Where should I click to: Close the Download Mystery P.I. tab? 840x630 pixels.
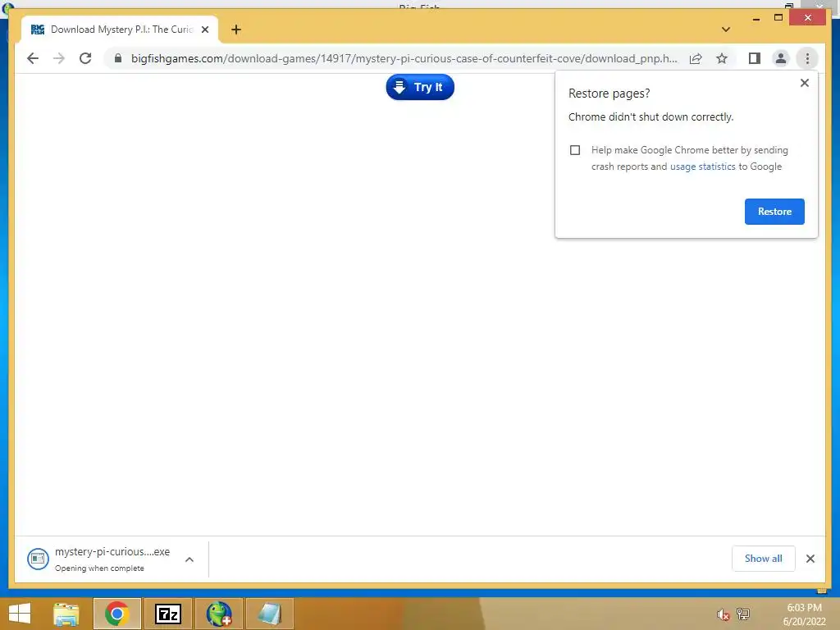[x=204, y=30]
